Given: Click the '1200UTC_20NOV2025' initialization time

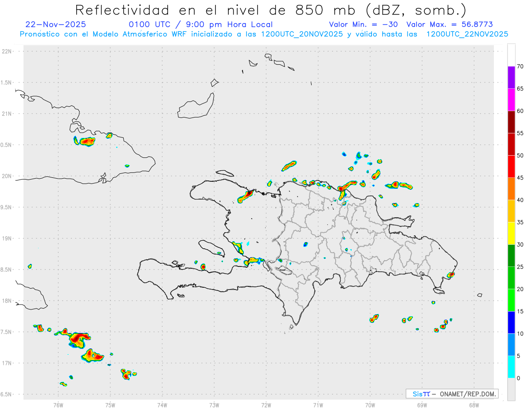Looking at the screenshot, I should pos(301,34).
